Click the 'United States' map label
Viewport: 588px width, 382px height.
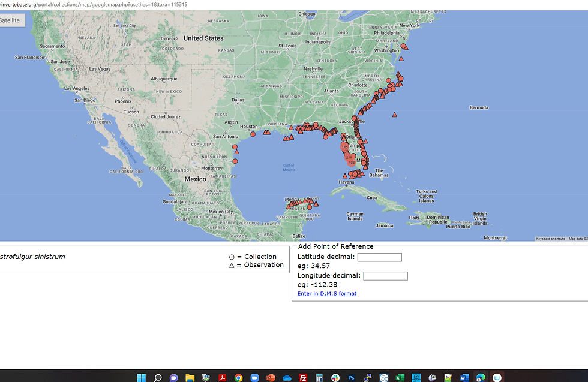tap(203, 38)
